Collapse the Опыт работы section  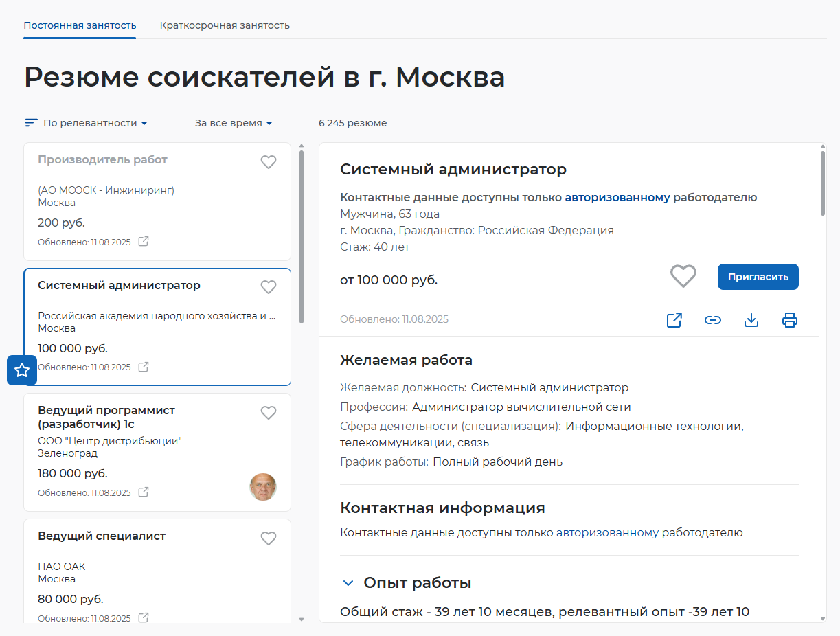348,583
